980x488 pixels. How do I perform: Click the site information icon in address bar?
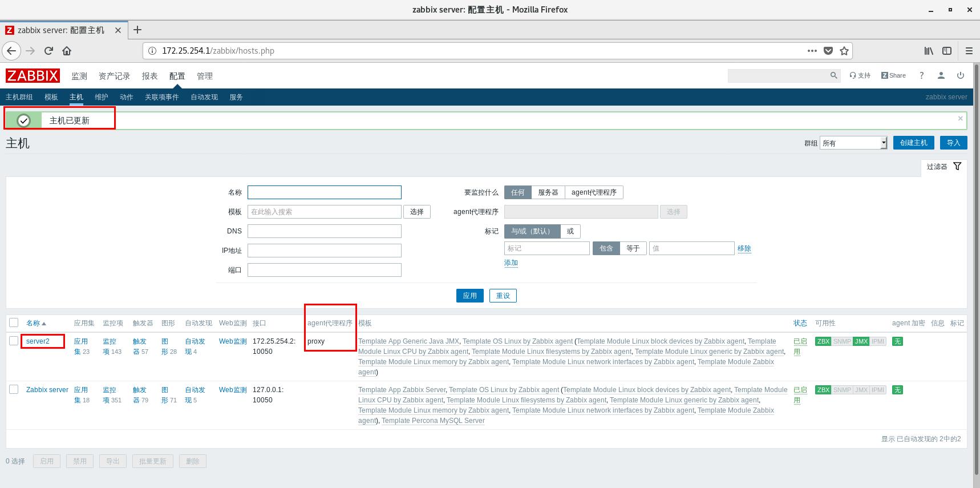(152, 51)
